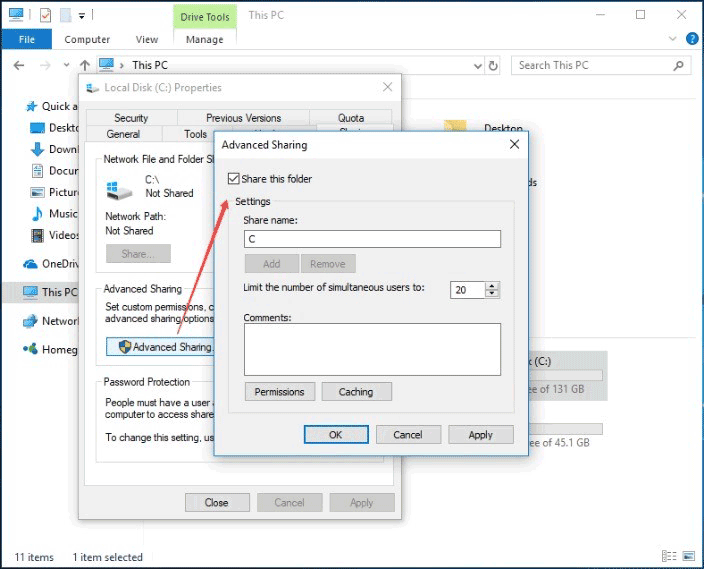Click the Advanced Sharing shield button

pyautogui.click(x=160, y=347)
